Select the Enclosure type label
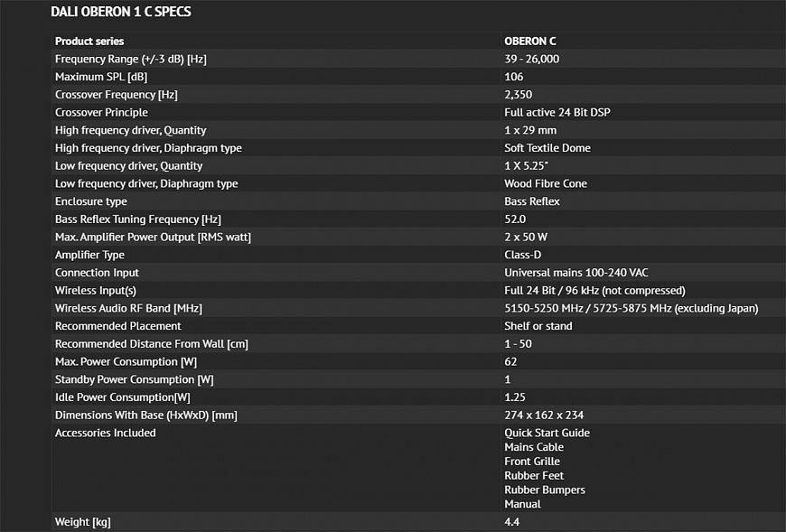The image size is (786, 532). pyautogui.click(x=91, y=201)
